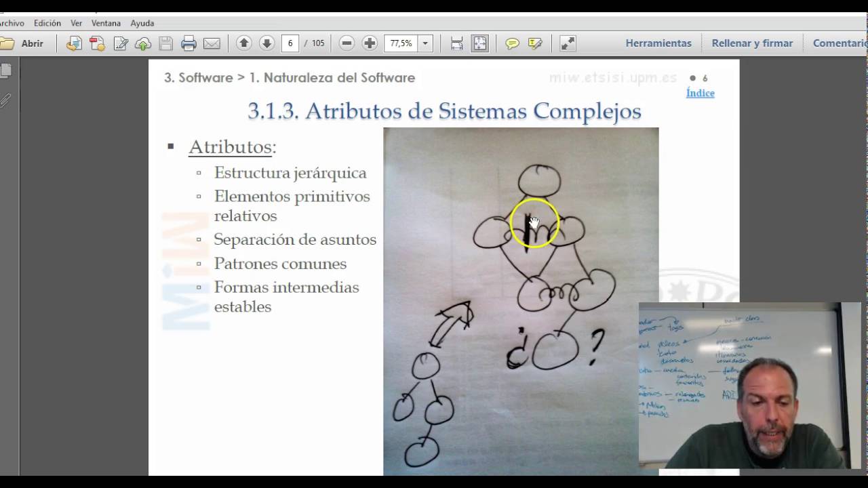The width and height of the screenshot is (868, 488).
Task: Click the Formas intermedias estables bullet
Action: [286, 297]
